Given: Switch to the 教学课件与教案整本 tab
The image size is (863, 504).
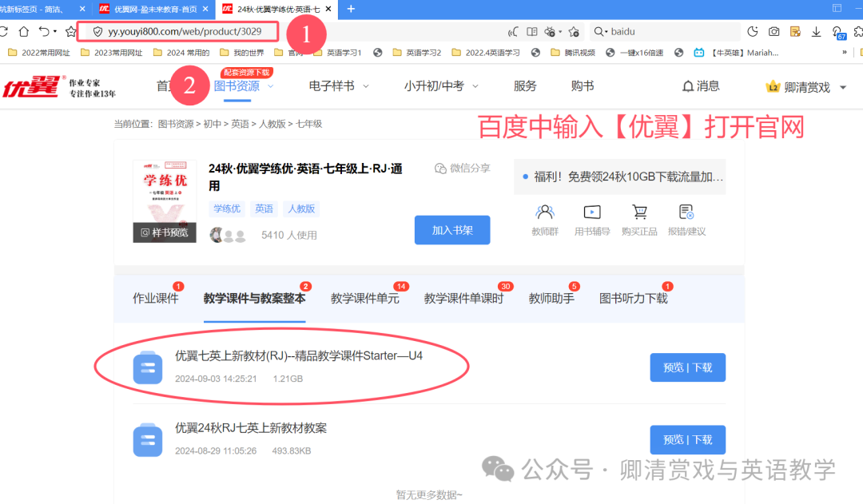Looking at the screenshot, I should click(x=254, y=298).
